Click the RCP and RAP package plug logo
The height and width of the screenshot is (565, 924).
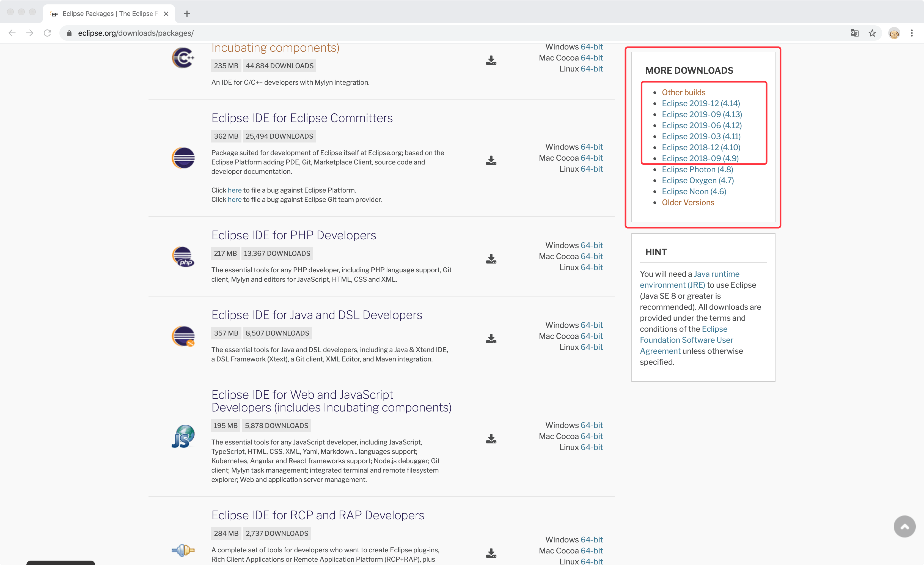point(183,550)
